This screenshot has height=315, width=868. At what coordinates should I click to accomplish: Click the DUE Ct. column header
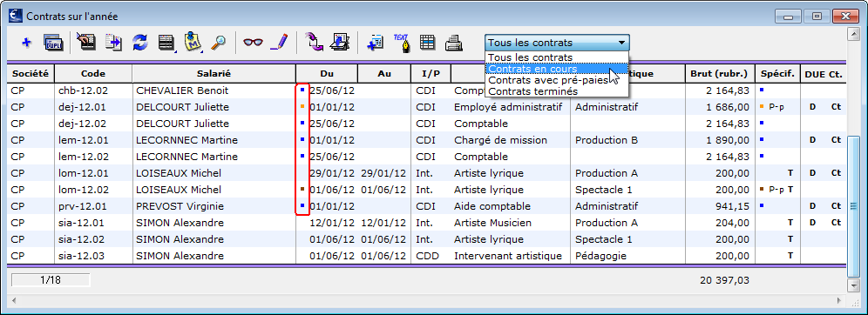[x=824, y=73]
